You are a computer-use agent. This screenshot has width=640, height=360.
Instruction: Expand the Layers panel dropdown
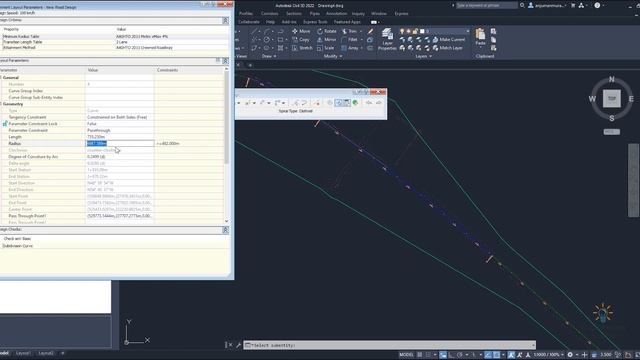click(x=424, y=56)
